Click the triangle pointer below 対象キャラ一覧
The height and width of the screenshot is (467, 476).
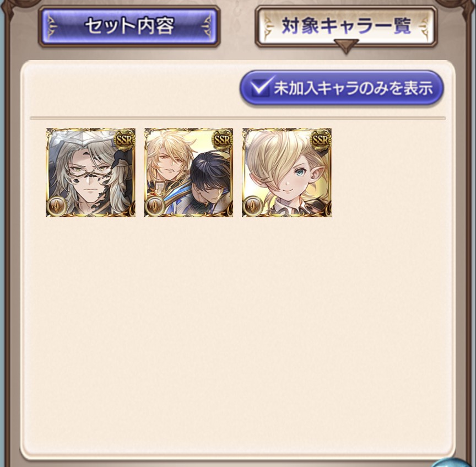346,47
